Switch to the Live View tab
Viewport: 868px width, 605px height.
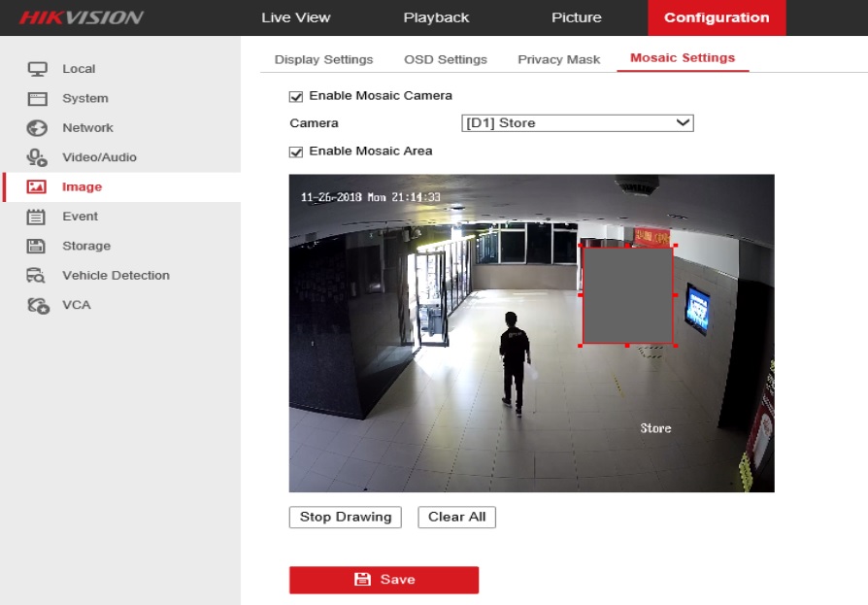[x=295, y=17]
